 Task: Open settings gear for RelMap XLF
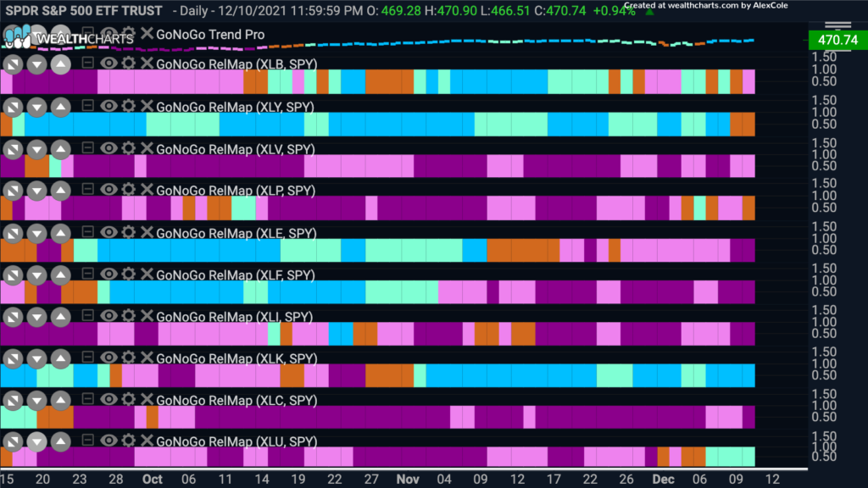point(129,274)
